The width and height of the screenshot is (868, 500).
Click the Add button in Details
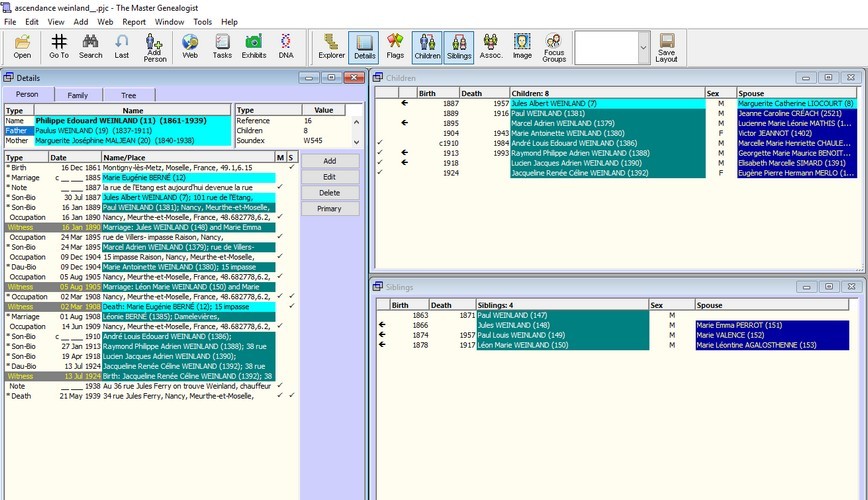(329, 160)
